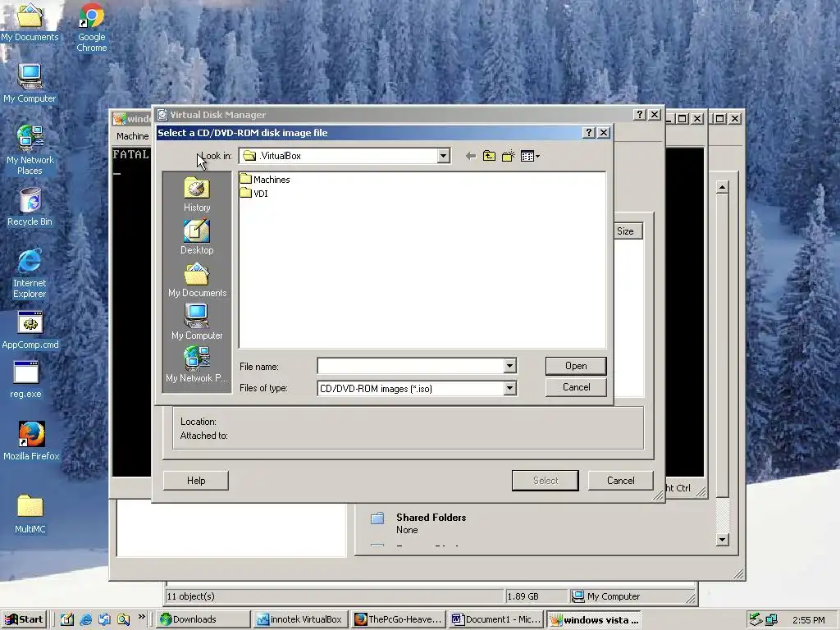Go to My Computer in places bar
This screenshot has width=840, height=630.
[x=197, y=322]
